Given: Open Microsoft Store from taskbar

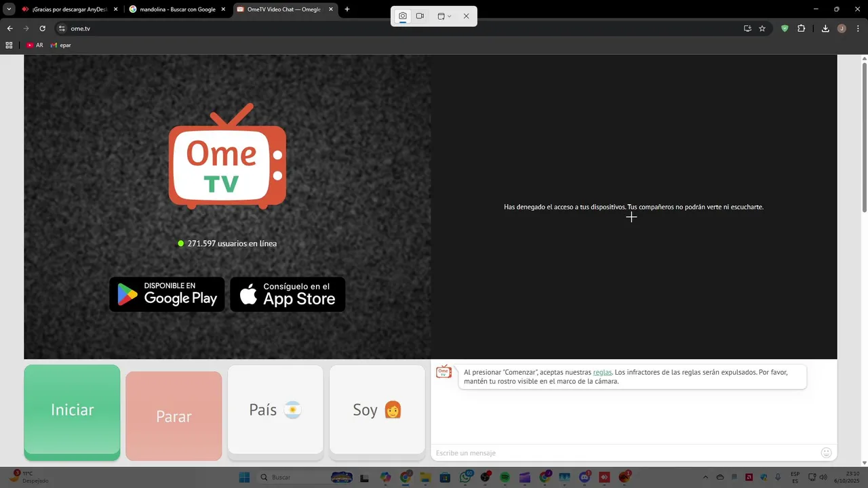Looking at the screenshot, I should pos(445,477).
